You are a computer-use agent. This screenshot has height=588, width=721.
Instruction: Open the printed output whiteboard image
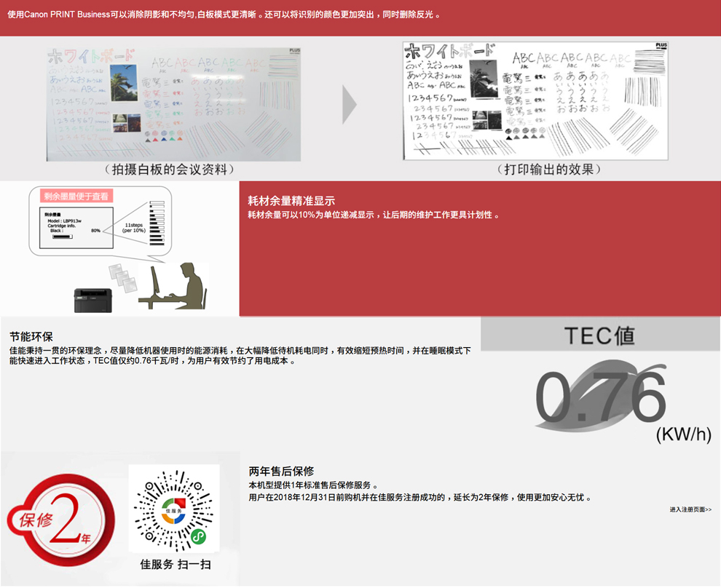pyautogui.click(x=535, y=100)
